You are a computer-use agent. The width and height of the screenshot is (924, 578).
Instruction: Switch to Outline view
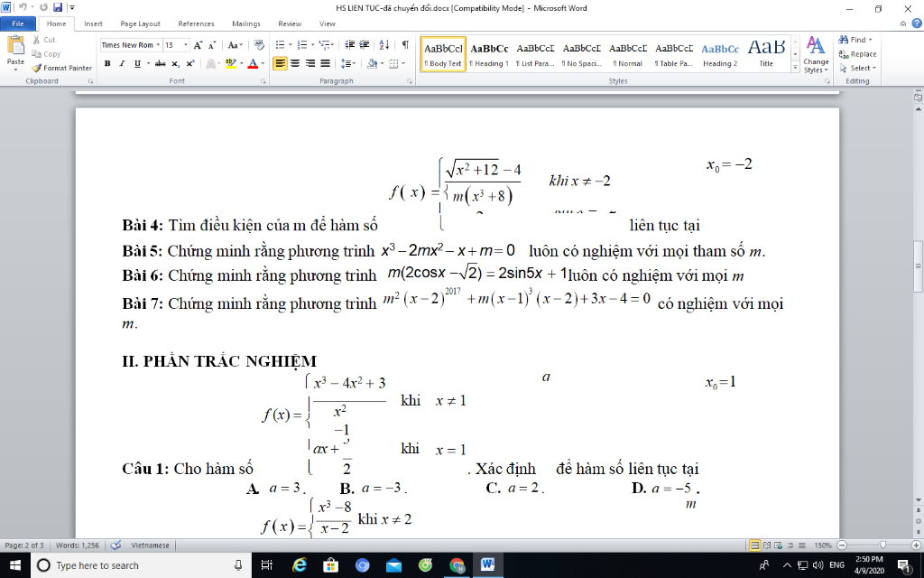(x=790, y=545)
